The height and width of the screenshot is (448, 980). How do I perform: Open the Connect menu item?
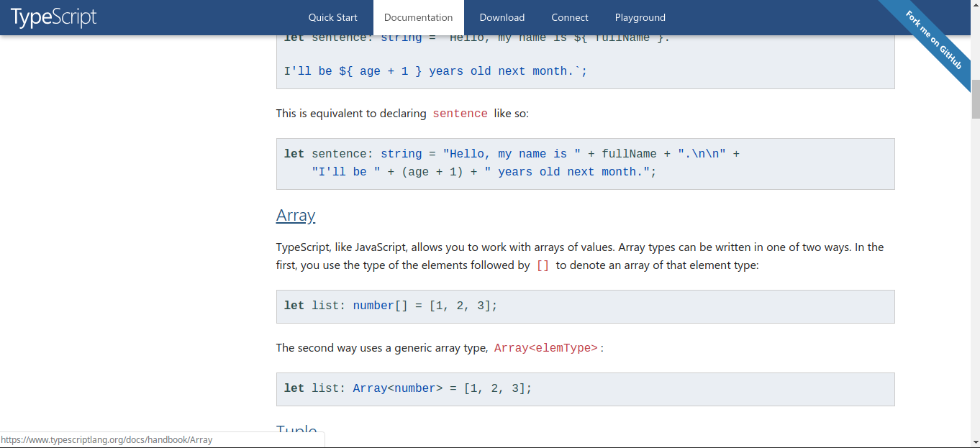pyautogui.click(x=570, y=17)
